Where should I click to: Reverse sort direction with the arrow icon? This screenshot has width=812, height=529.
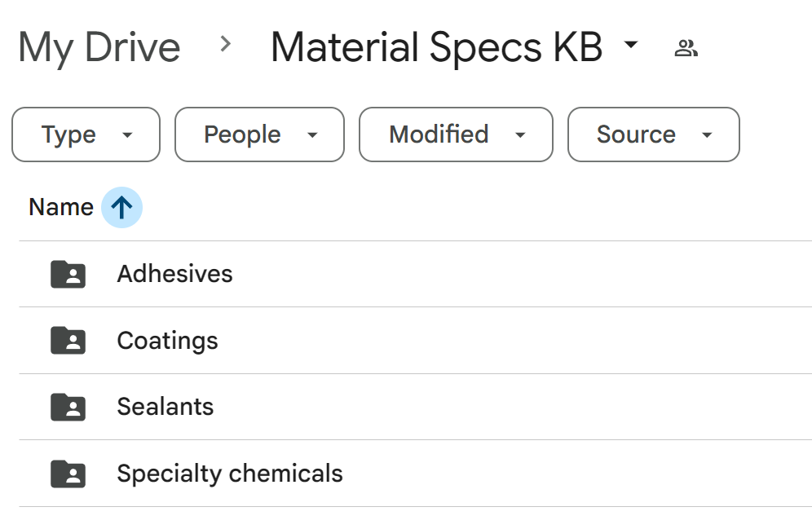121,208
